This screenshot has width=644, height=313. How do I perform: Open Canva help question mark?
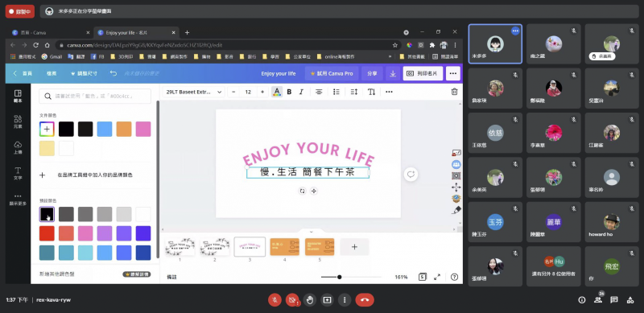point(454,277)
